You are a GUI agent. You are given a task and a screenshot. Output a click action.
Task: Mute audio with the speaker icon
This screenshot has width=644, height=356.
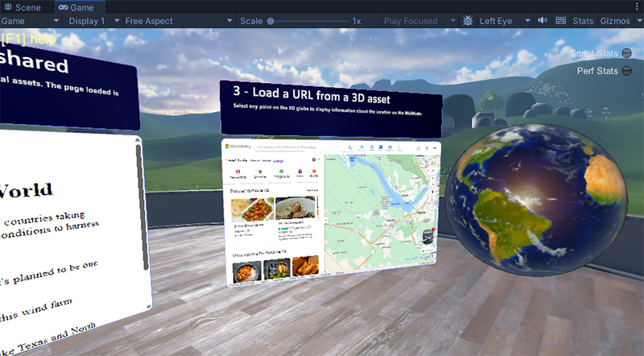pyautogui.click(x=543, y=21)
